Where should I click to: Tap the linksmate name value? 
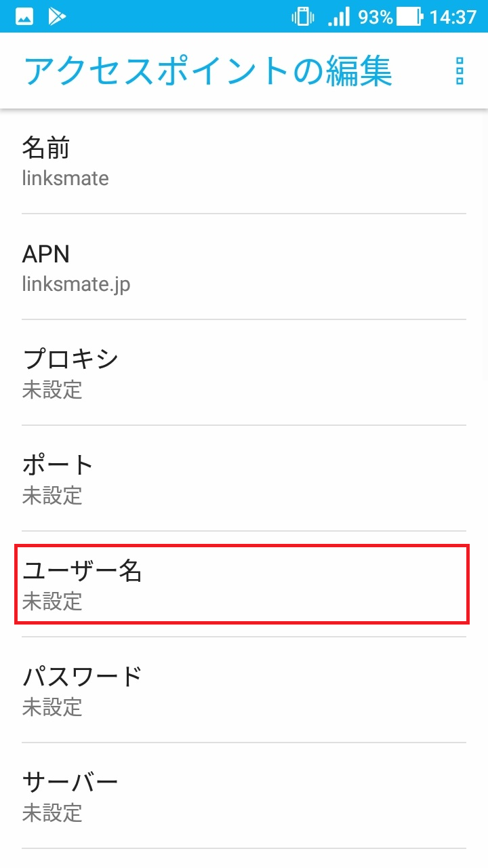(65, 178)
